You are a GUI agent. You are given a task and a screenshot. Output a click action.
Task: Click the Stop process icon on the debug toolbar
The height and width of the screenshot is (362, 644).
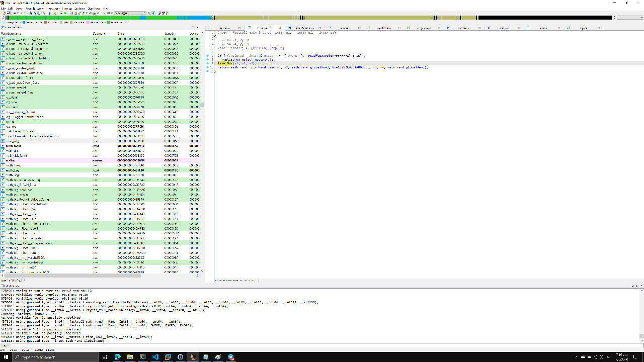click(112, 14)
